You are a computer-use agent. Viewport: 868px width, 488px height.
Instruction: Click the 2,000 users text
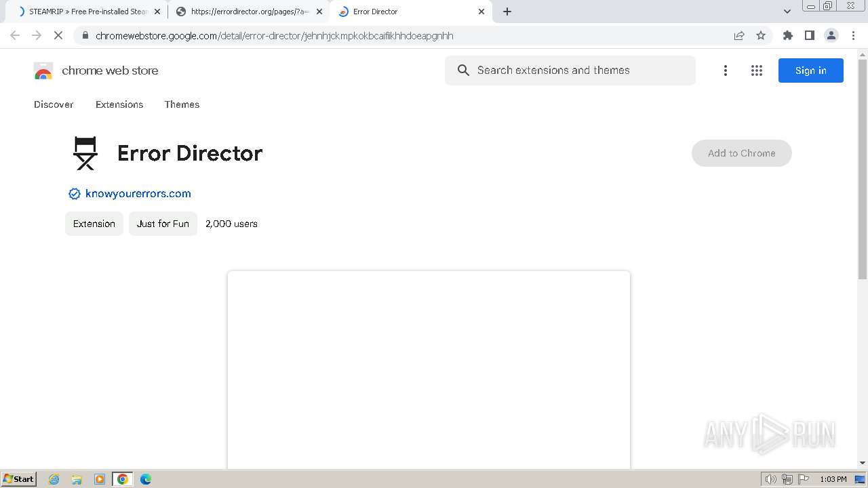[x=231, y=224]
